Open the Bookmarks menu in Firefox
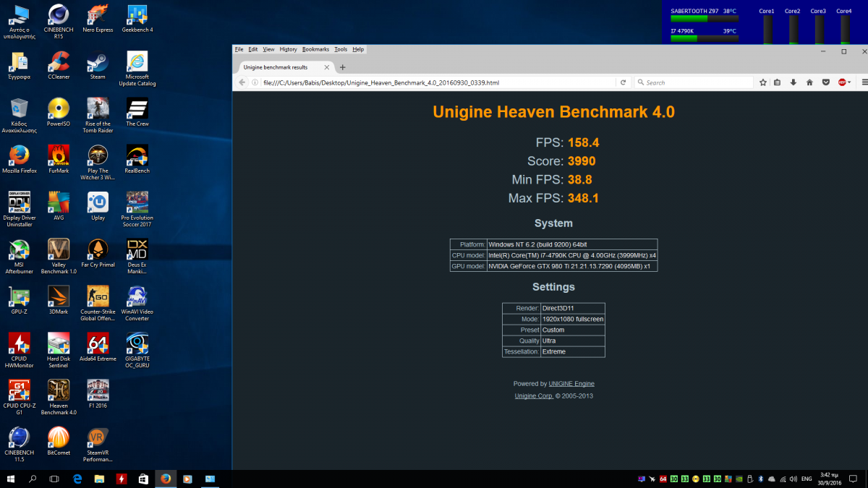The width and height of the screenshot is (868, 488). tap(315, 49)
